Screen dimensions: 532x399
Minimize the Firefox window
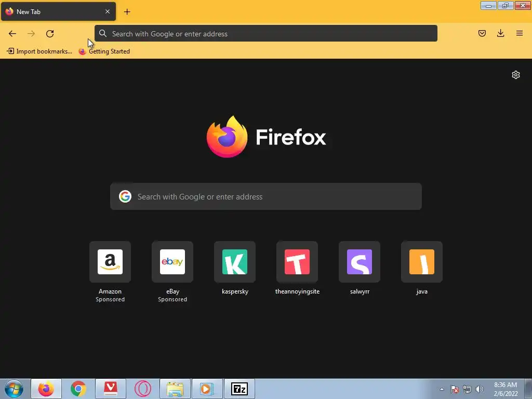pos(488,6)
